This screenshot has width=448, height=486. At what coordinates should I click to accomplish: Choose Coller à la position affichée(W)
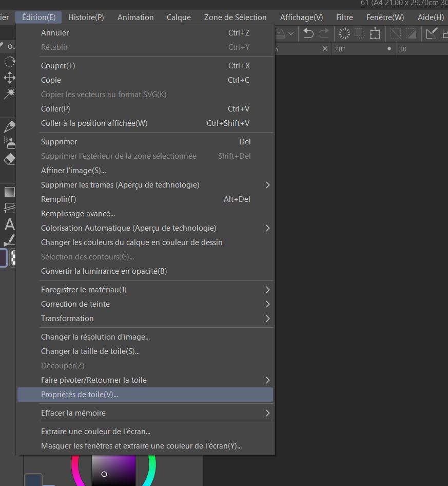(x=145, y=123)
